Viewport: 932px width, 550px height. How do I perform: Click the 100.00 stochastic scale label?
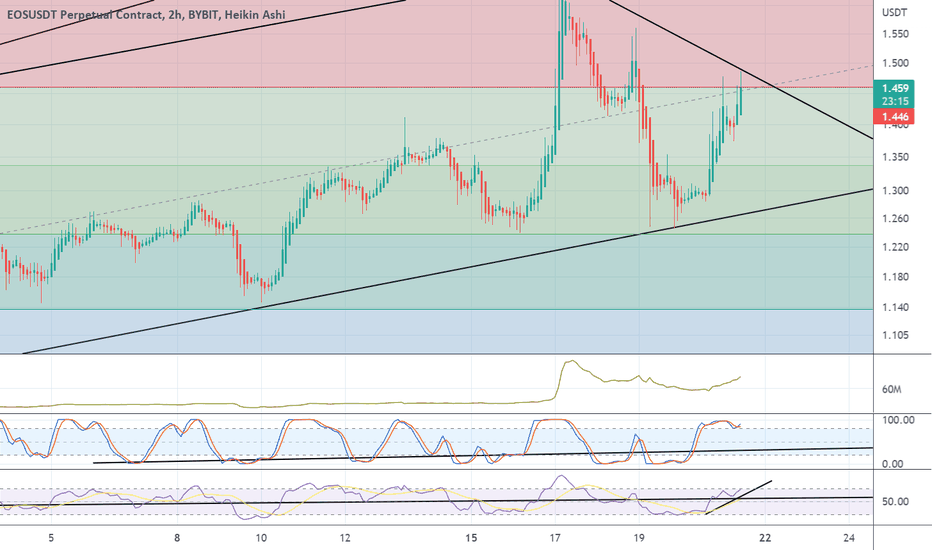898,420
